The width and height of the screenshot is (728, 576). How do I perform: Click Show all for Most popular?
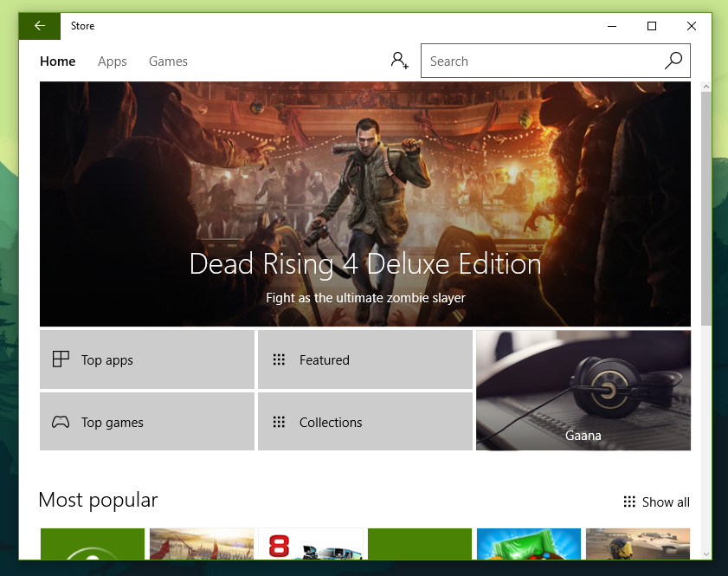[656, 502]
